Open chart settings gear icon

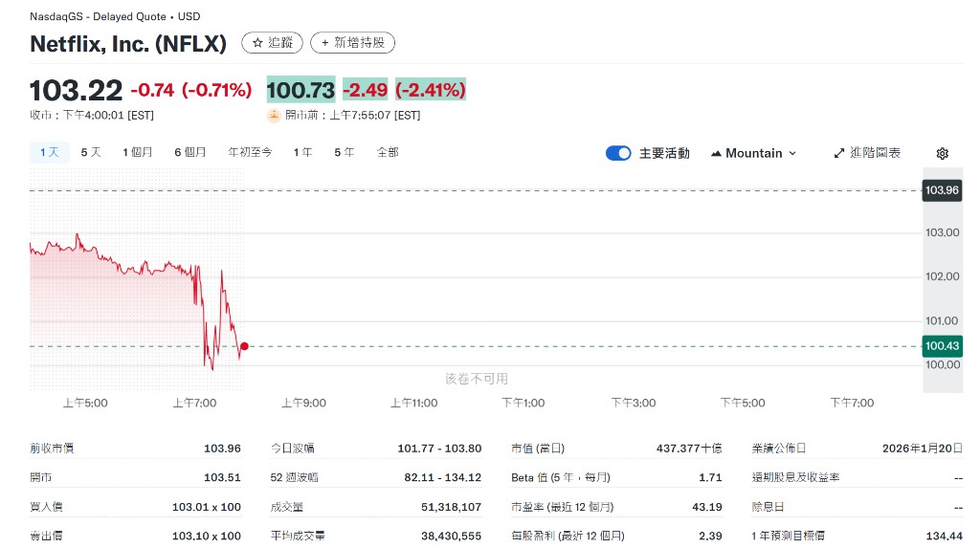942,153
